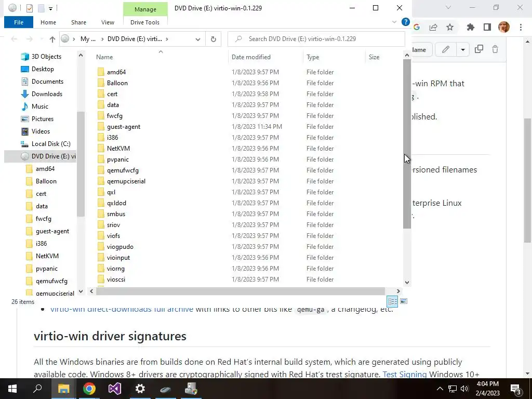Switch to the View ribbon tab

pos(108,22)
